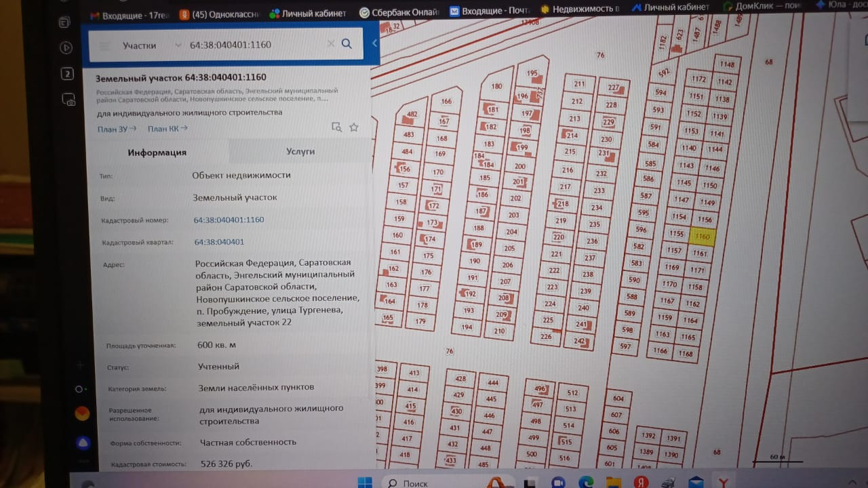Switch to the Информация tab
Viewport: 868px width, 488px height.
tap(157, 152)
